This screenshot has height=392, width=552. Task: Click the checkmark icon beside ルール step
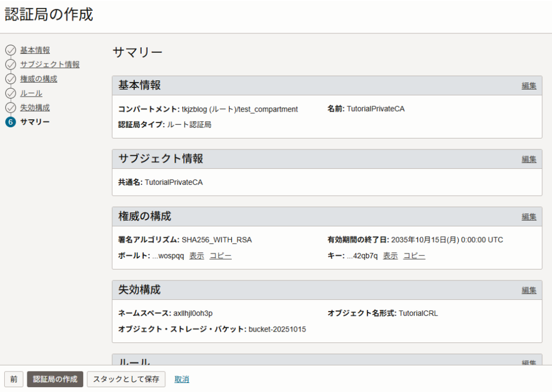coord(10,93)
